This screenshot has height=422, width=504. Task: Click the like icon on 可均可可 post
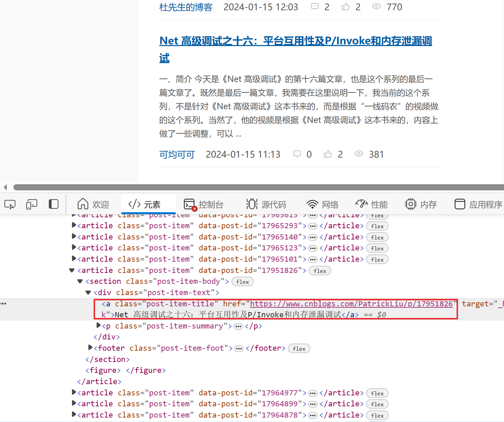[328, 154]
